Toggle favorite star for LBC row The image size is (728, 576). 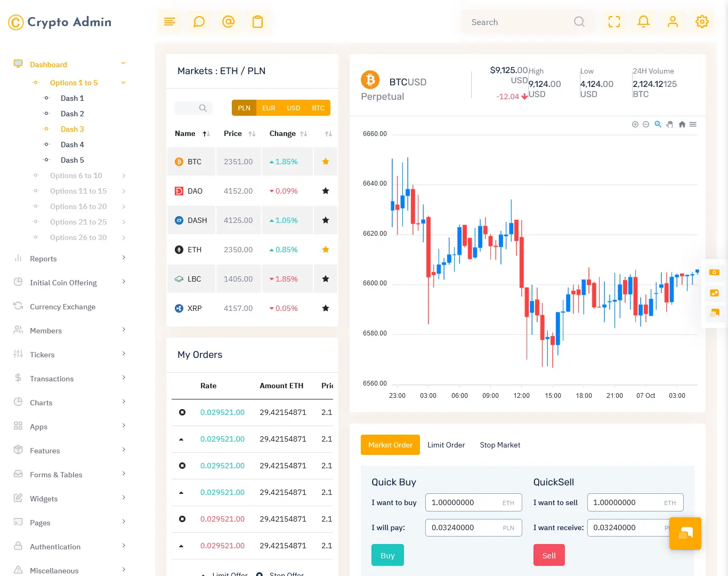coord(326,279)
